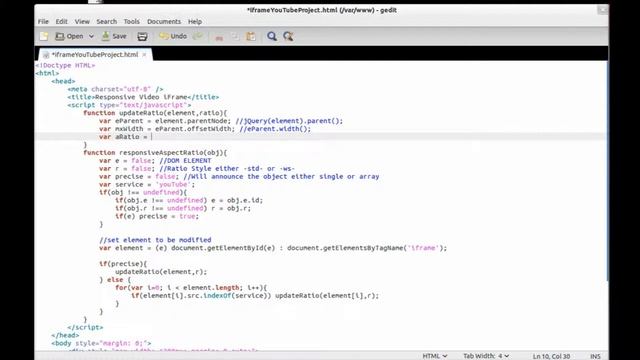
Task: Click the document icon in the file tab
Action: click(46, 55)
